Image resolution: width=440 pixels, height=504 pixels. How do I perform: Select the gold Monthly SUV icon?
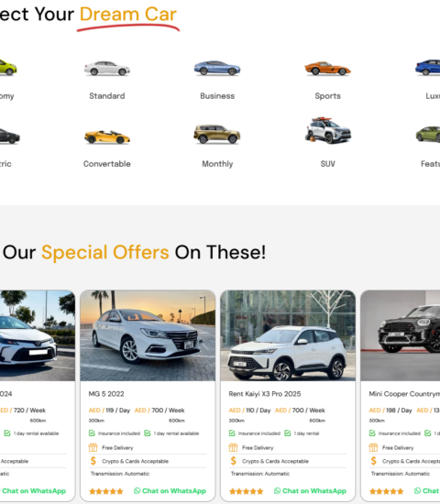(x=217, y=134)
